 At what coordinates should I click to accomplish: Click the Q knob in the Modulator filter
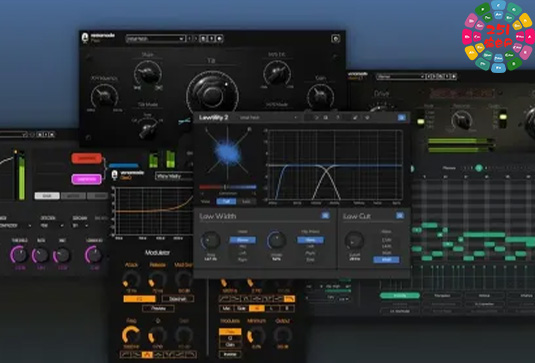(157, 335)
